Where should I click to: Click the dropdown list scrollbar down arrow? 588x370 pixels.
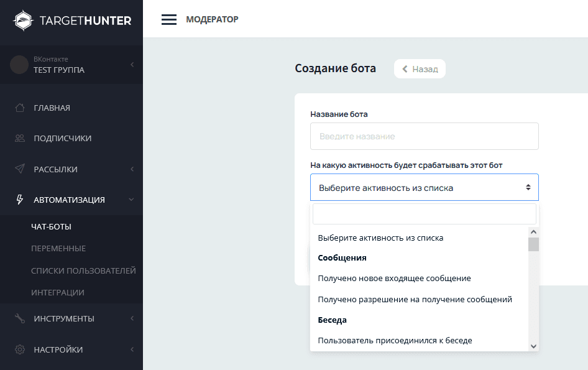(x=533, y=346)
